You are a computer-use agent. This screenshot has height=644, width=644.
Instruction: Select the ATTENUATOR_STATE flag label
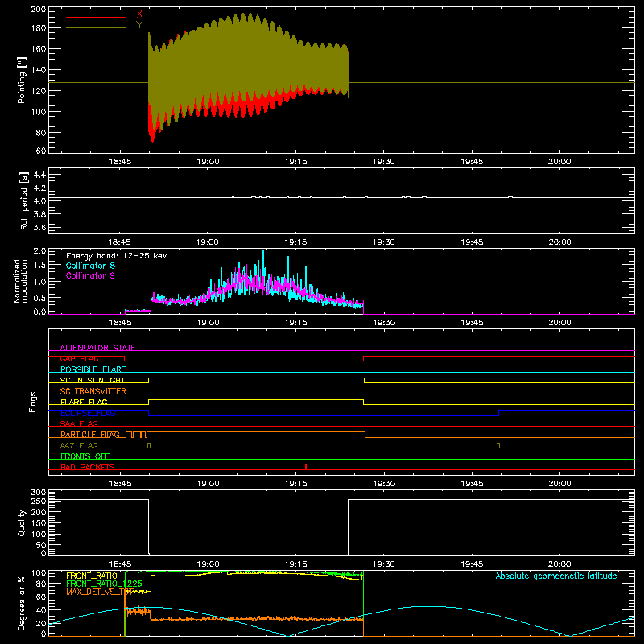(x=97, y=348)
